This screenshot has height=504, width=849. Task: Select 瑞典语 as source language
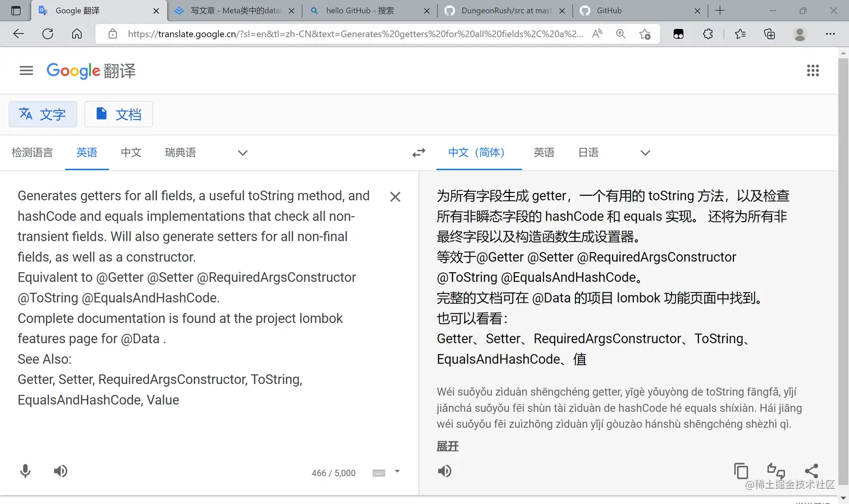tap(180, 153)
